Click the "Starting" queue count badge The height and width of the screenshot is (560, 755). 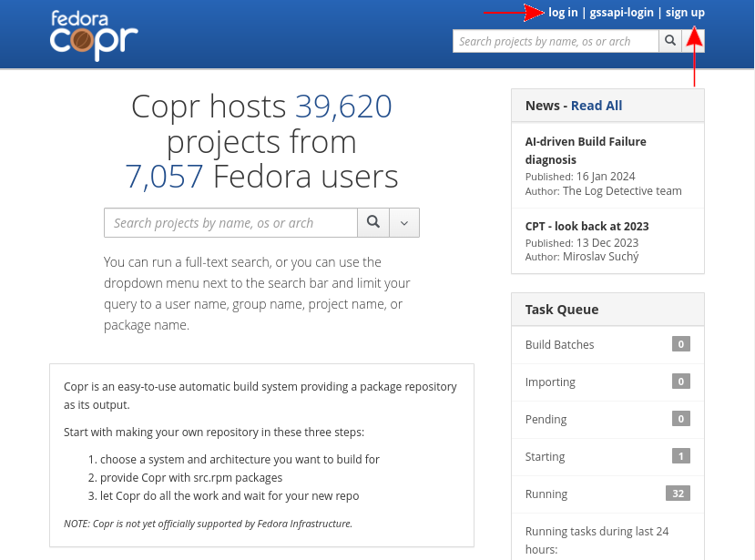[x=680, y=456]
